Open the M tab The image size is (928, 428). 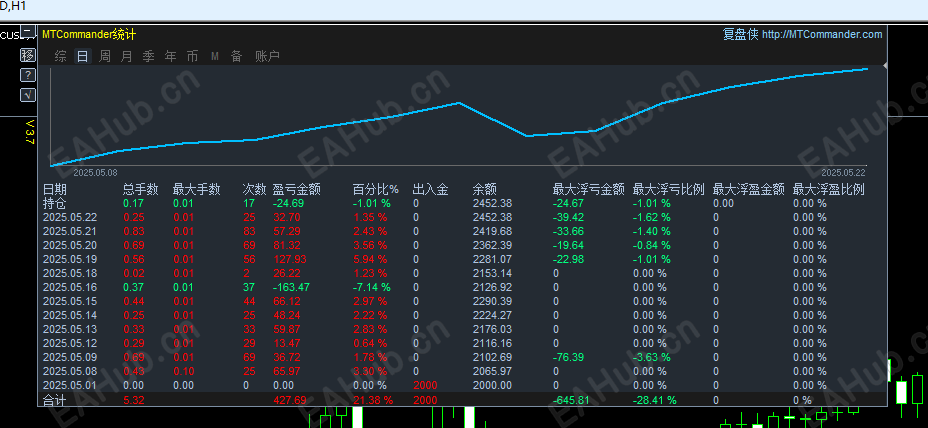pyautogui.click(x=215, y=56)
